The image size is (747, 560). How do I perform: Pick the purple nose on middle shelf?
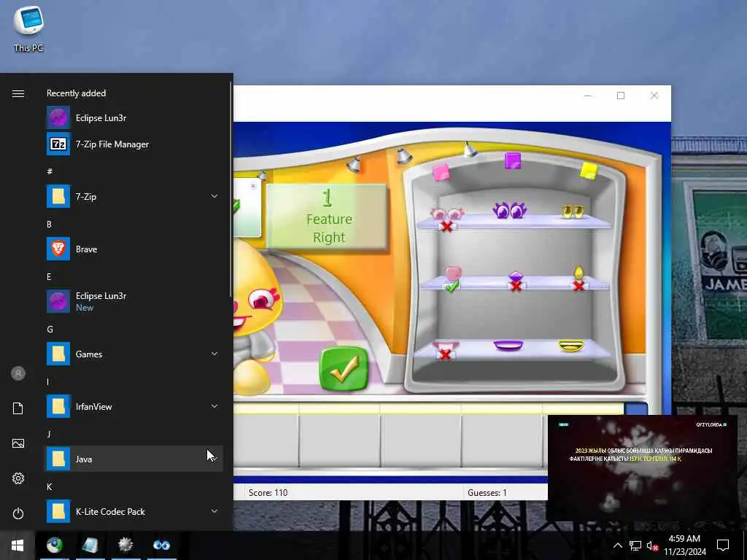[x=516, y=276]
